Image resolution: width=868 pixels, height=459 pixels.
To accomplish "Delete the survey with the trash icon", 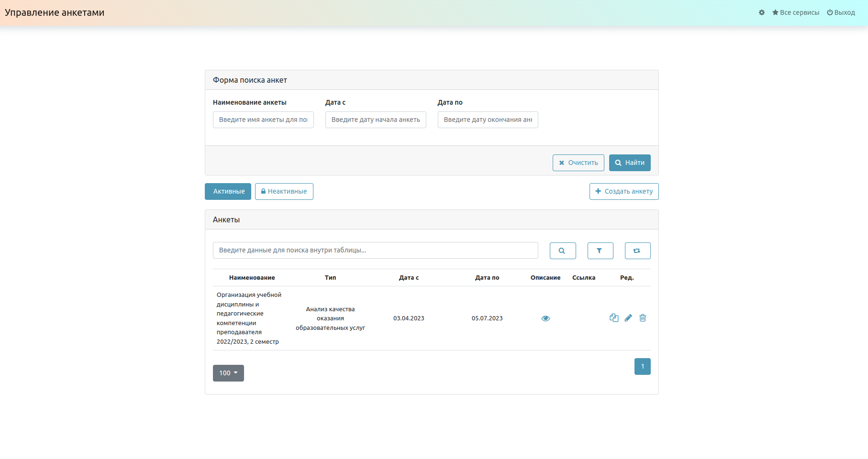I will tap(643, 318).
